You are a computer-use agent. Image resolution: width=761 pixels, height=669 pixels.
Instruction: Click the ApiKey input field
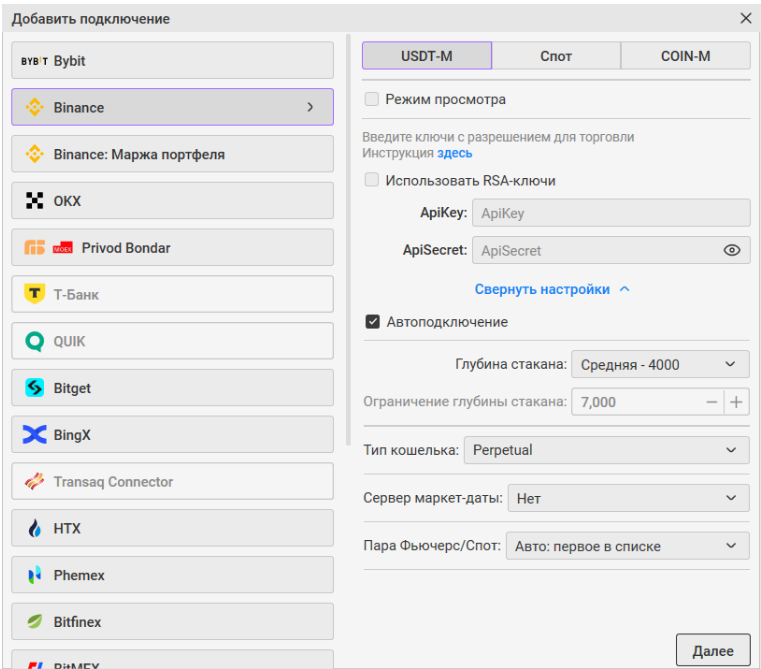click(x=610, y=213)
